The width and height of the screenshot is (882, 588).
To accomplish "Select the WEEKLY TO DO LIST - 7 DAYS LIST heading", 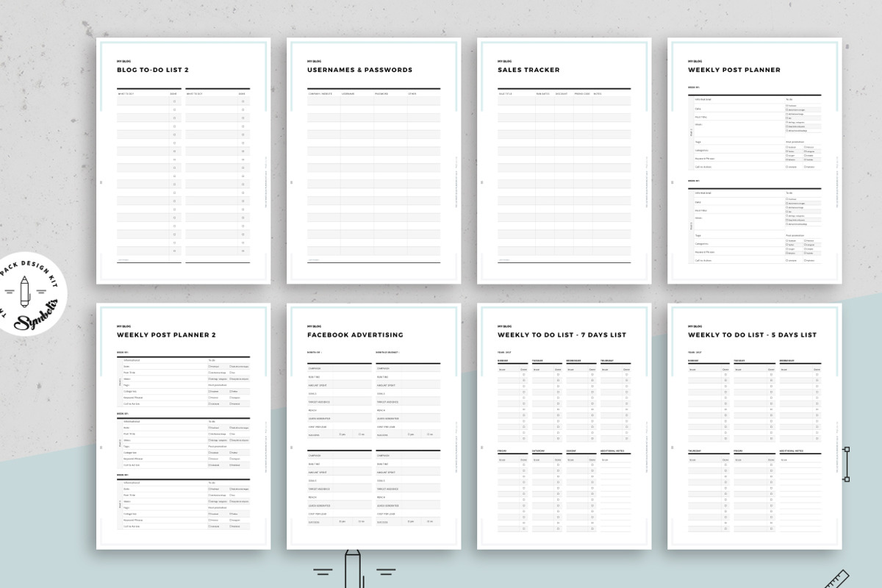I will click(562, 334).
